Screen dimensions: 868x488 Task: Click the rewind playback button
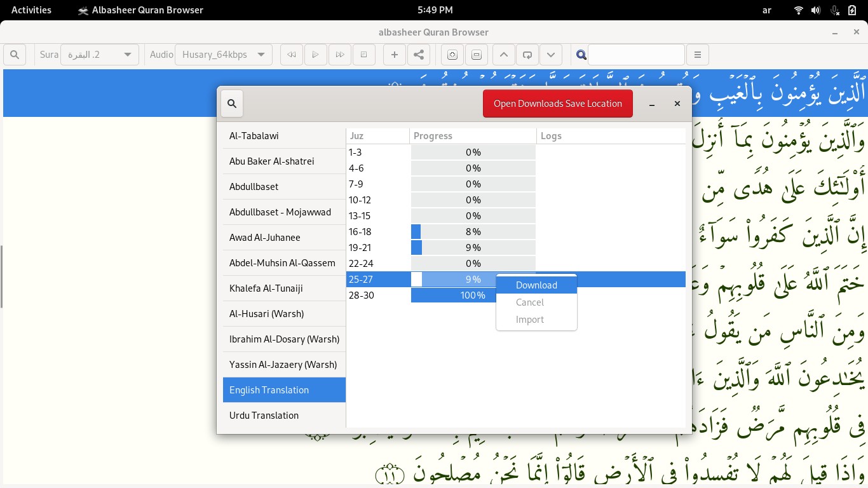pos(291,55)
